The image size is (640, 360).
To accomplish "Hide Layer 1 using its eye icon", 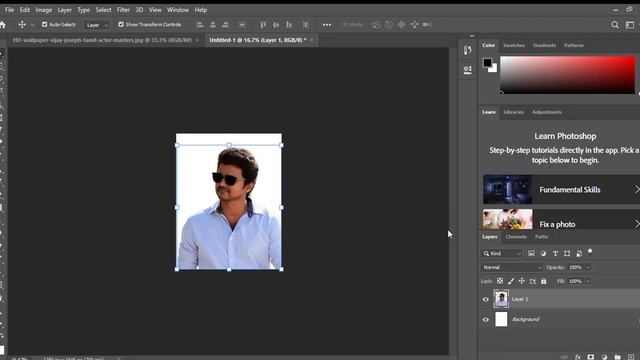I will pyautogui.click(x=486, y=299).
